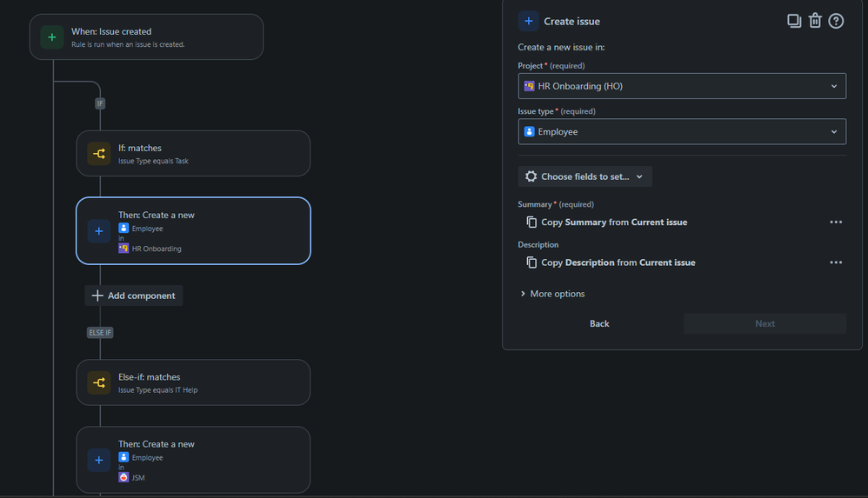
Task: Duplicate the component using the copy icon
Action: click(x=794, y=21)
